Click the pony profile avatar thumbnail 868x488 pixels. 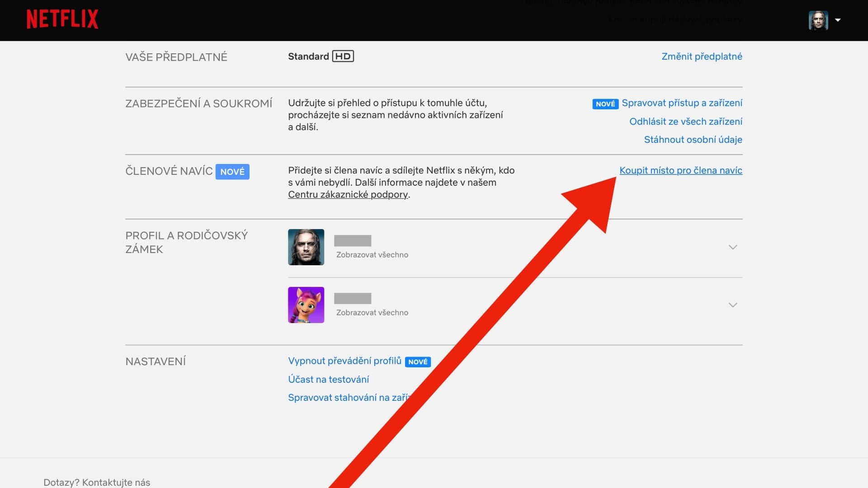tap(306, 305)
